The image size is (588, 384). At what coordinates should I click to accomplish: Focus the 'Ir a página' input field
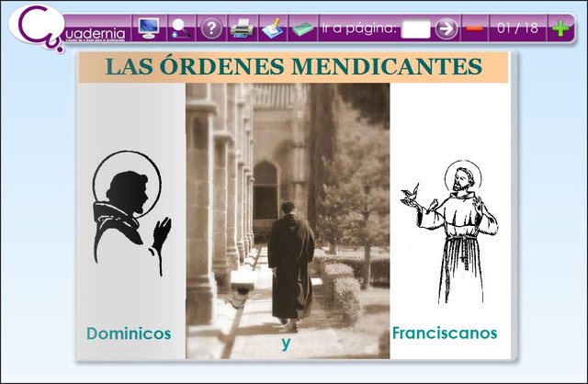pyautogui.click(x=415, y=28)
